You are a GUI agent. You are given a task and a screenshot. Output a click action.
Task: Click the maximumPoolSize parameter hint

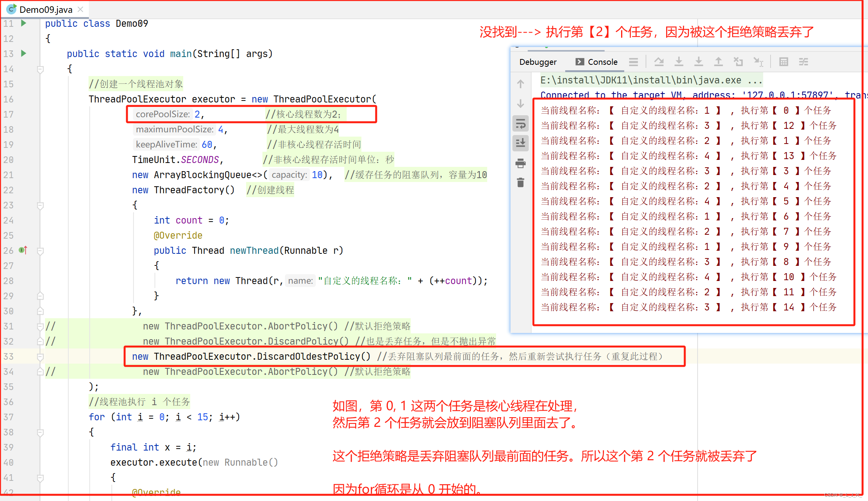(x=175, y=129)
